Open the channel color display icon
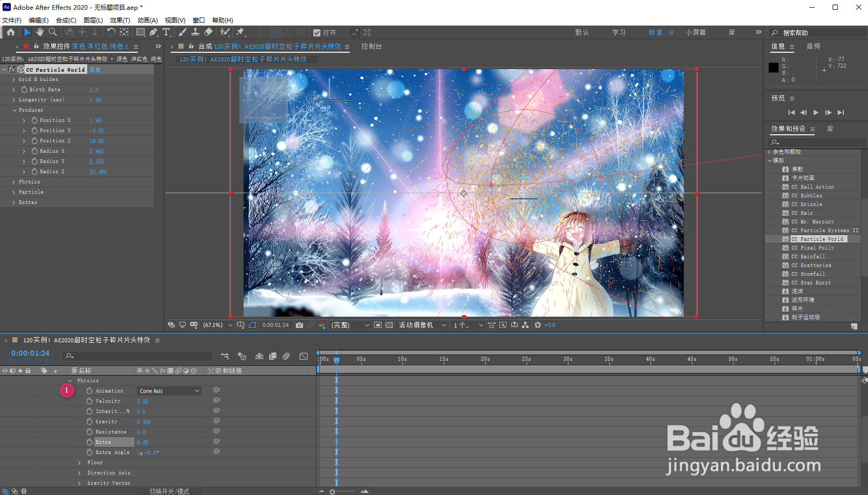 click(x=322, y=325)
